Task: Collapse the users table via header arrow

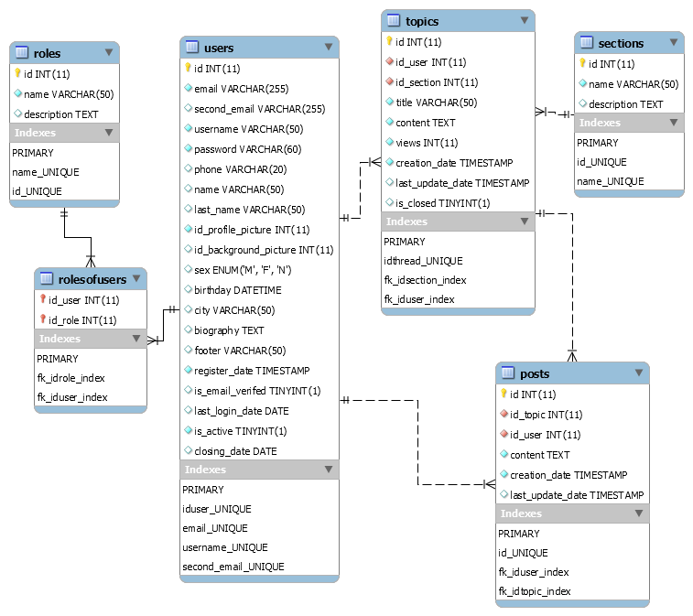Action: tap(329, 47)
